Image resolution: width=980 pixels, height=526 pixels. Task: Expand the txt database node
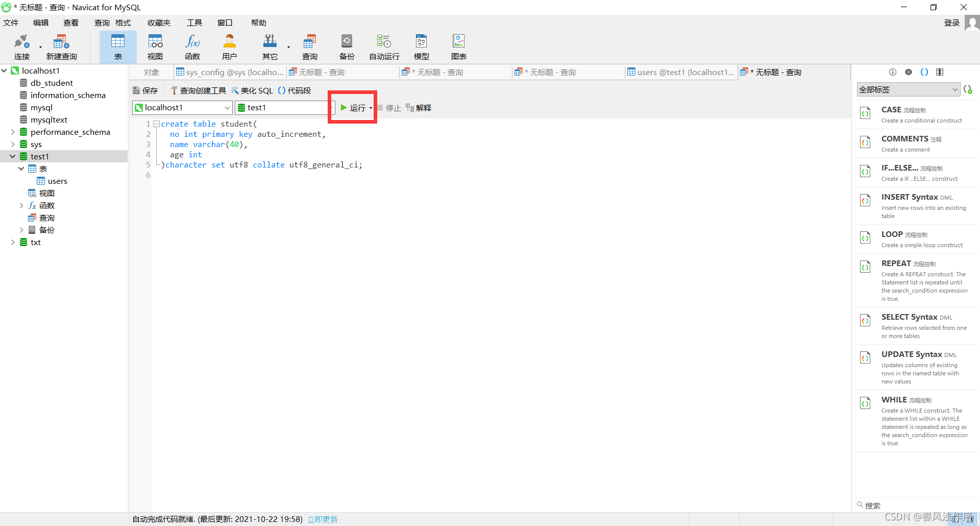point(13,242)
